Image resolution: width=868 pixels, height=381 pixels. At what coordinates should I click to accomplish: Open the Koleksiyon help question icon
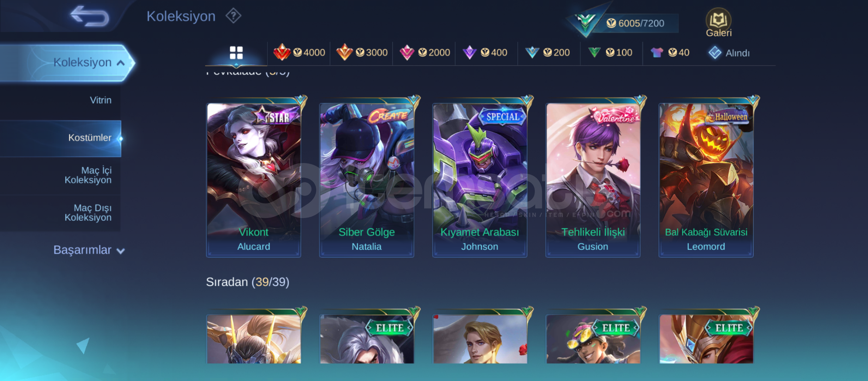pos(233,16)
